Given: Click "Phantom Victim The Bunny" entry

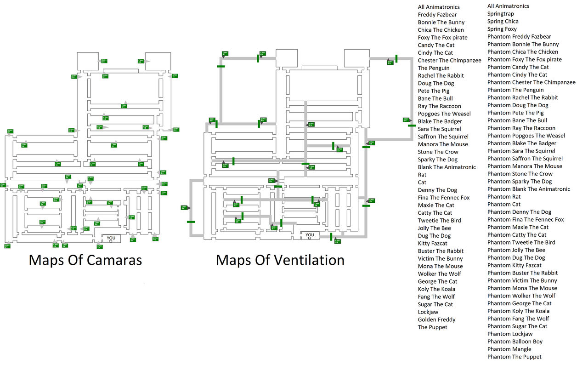Looking at the screenshot, I should click(x=522, y=280).
